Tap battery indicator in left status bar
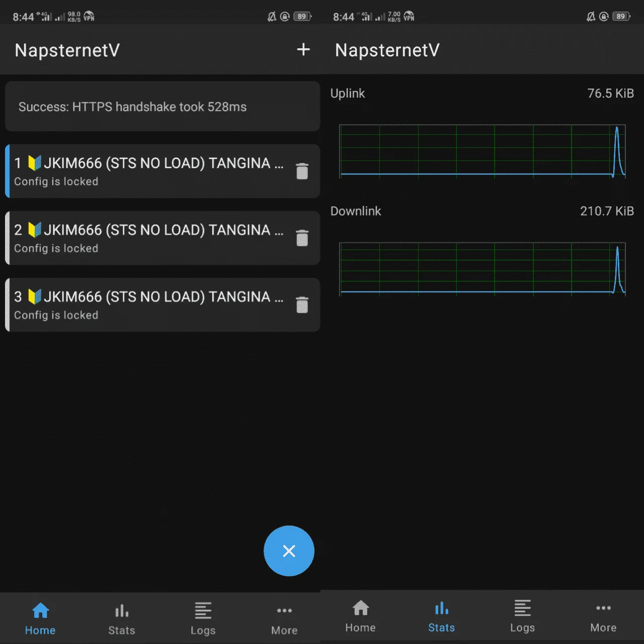 (302, 17)
